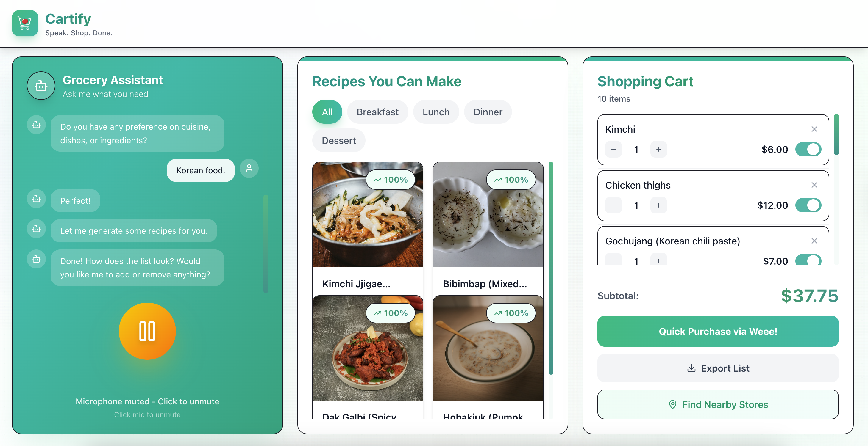Toggle the Kimchi item switch off
This screenshot has height=446, width=868.
point(808,150)
